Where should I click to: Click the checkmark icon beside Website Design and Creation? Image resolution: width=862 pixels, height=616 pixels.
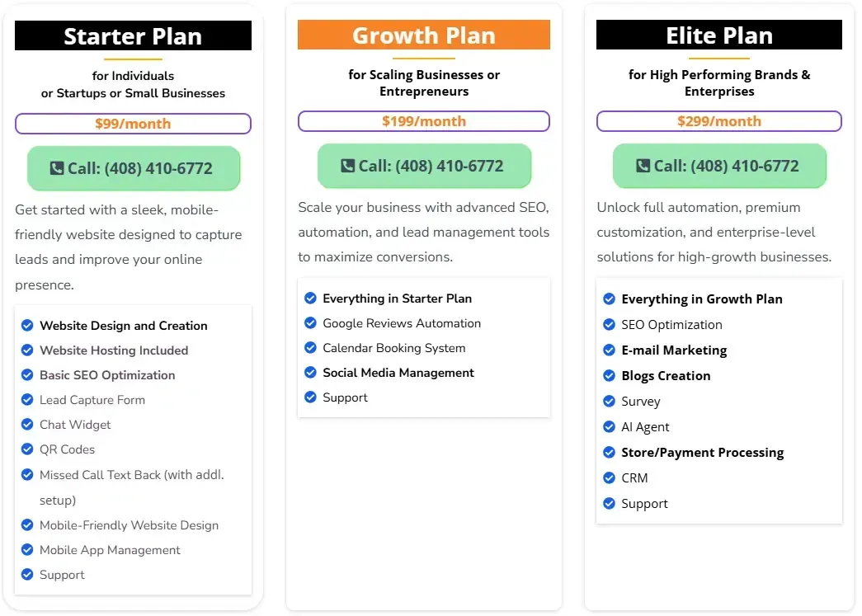(x=27, y=325)
